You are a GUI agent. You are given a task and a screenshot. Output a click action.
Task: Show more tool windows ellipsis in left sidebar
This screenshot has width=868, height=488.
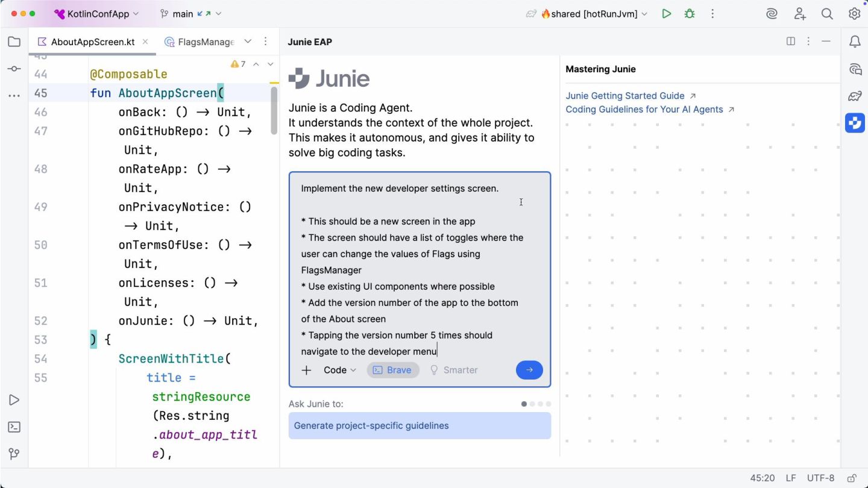tap(14, 96)
